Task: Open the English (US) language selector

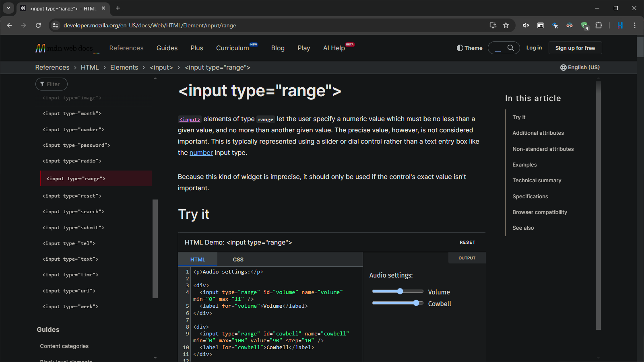Action: [x=580, y=67]
